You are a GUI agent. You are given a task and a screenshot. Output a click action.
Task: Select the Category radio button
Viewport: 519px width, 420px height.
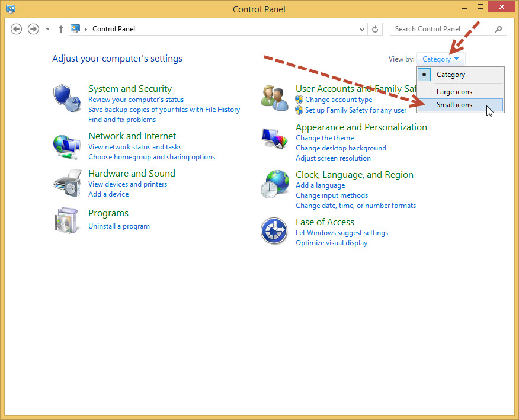coord(424,75)
